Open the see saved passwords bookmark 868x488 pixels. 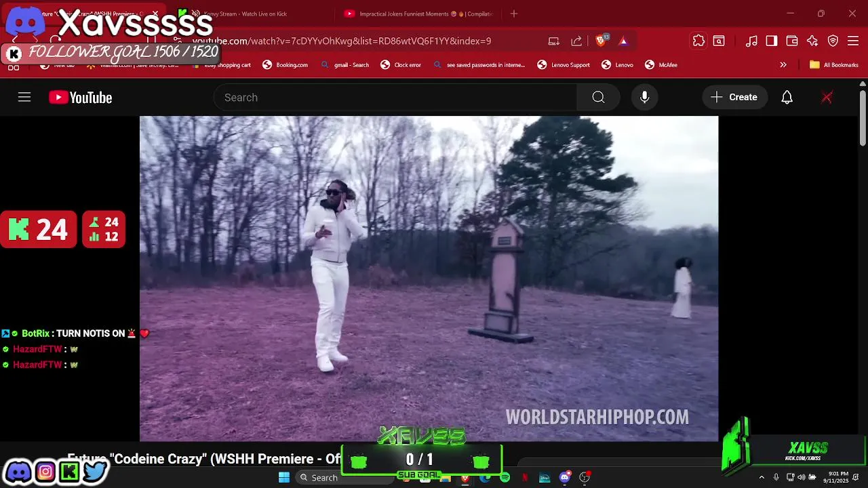point(479,65)
